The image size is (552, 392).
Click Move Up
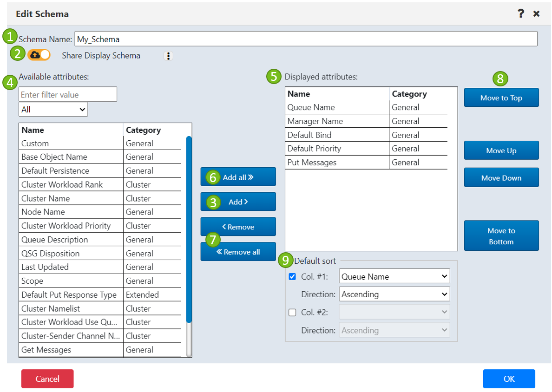501,150
